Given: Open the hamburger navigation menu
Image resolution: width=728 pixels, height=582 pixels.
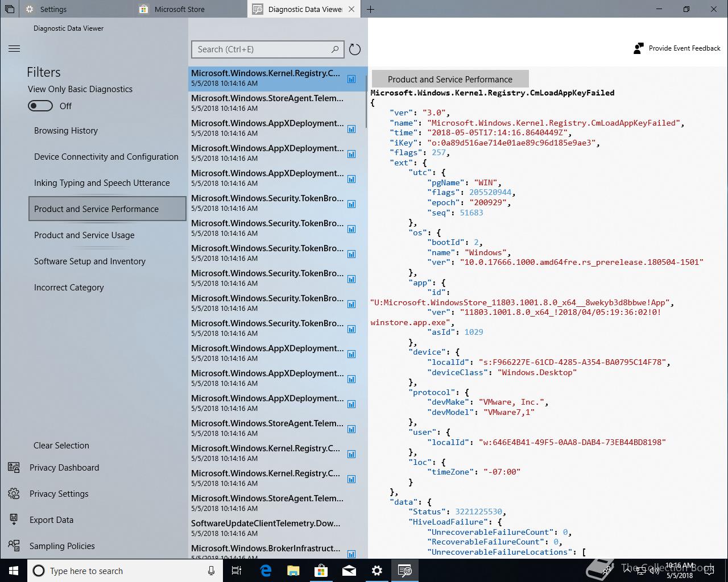Looking at the screenshot, I should [x=14, y=49].
